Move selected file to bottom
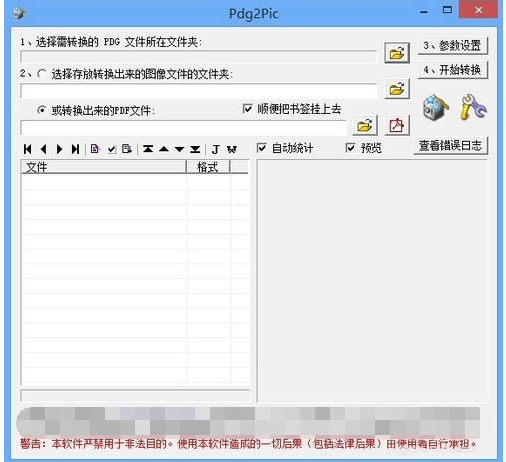 (195, 149)
